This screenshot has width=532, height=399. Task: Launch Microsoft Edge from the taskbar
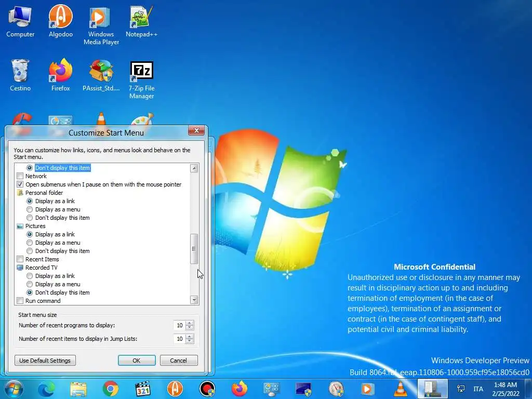pyautogui.click(x=46, y=389)
